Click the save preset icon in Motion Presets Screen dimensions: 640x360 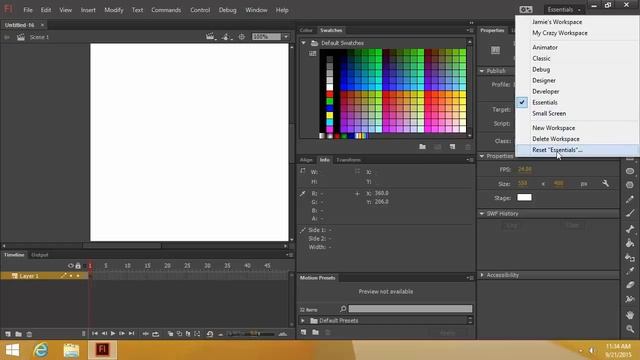tap(303, 333)
